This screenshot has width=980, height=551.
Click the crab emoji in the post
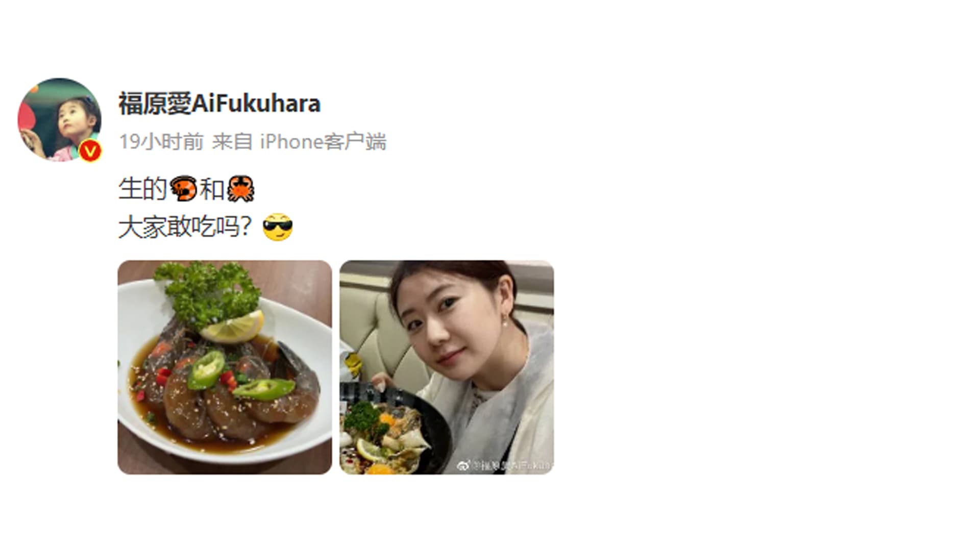[x=240, y=189]
